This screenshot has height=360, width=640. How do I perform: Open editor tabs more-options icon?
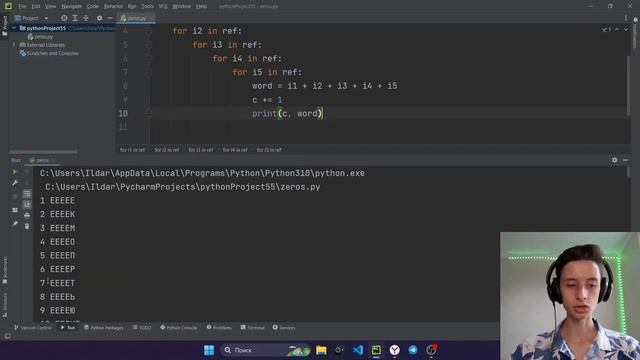pyautogui.click(x=625, y=18)
